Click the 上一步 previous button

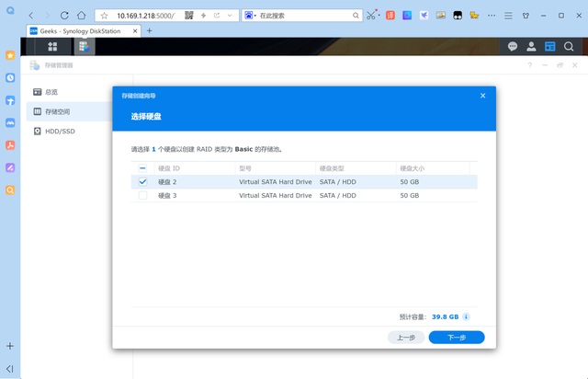coord(406,338)
